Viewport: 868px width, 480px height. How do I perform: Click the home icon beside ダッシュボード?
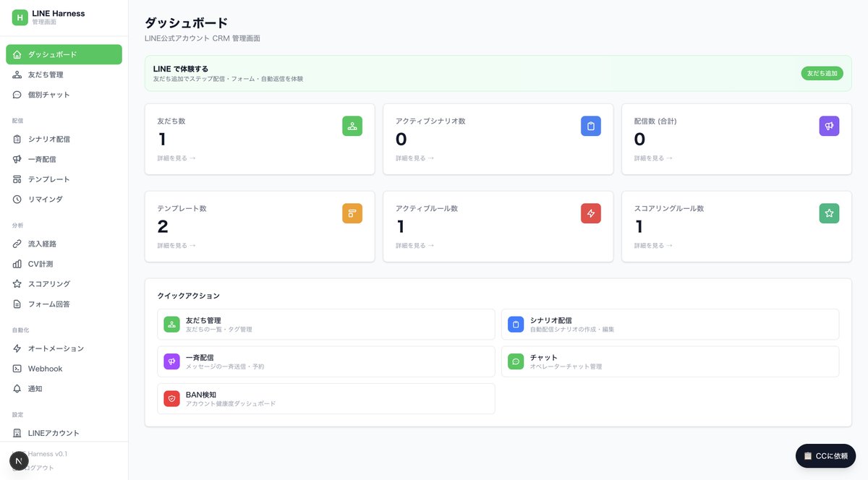coord(17,54)
